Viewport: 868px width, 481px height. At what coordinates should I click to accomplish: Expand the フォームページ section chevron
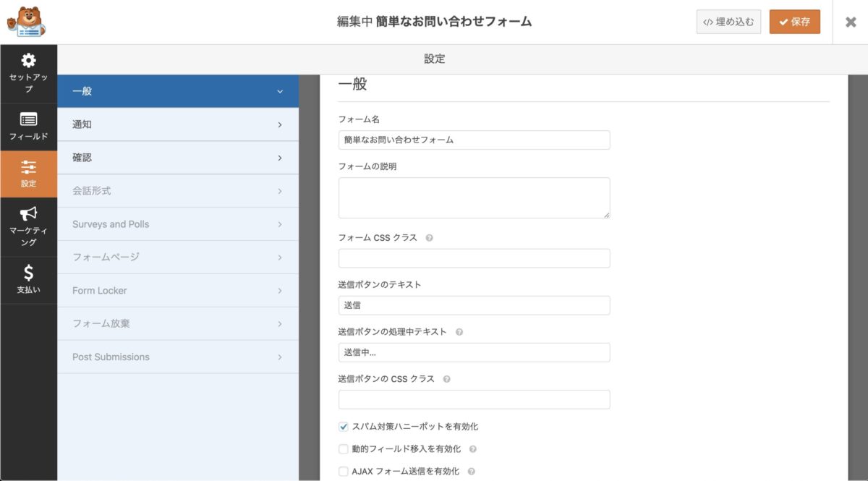[280, 258]
